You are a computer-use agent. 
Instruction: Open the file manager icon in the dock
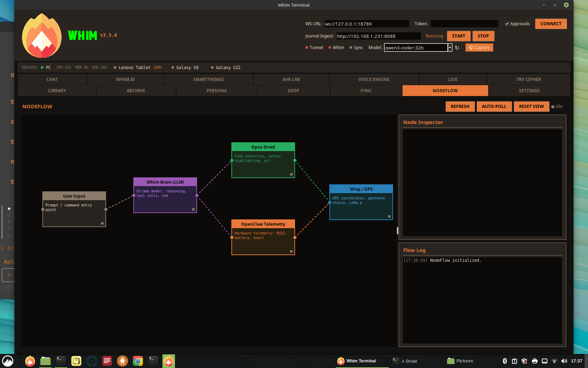click(45, 361)
